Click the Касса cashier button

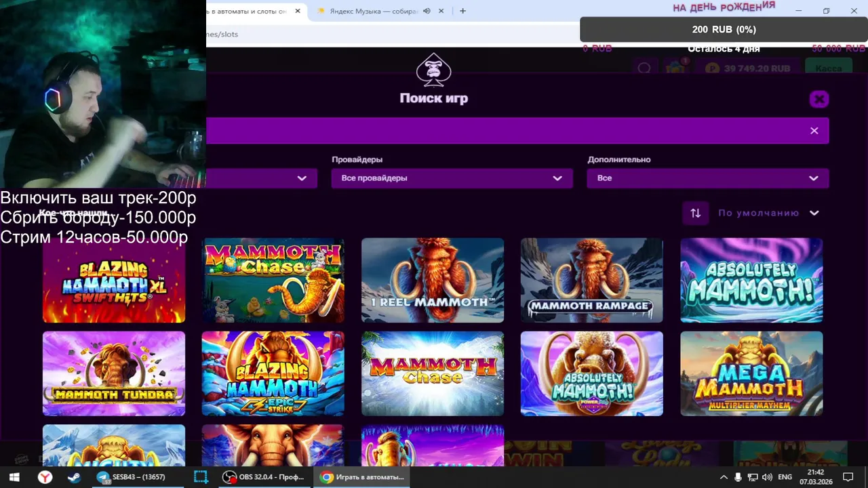828,68
